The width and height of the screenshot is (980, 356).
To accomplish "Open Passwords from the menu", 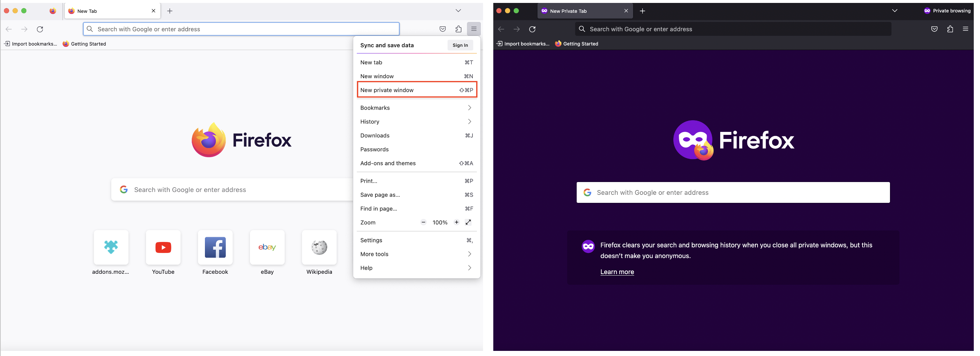I will [x=416, y=149].
